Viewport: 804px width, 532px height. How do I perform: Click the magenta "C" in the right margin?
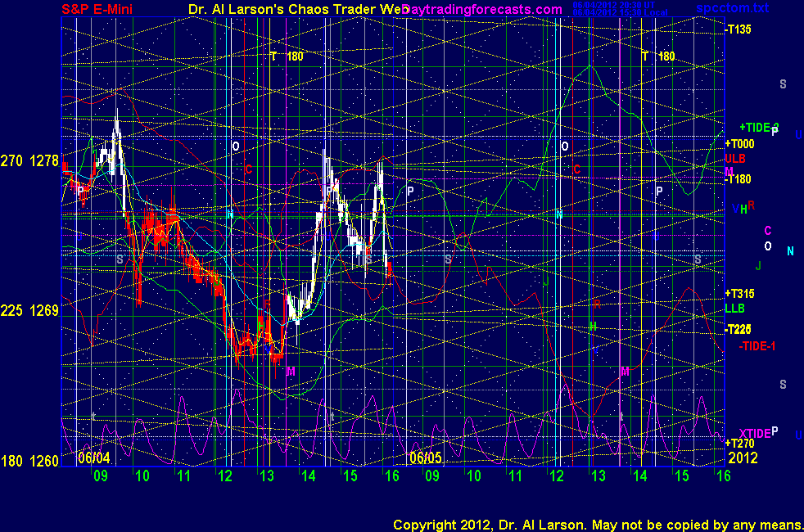(768, 231)
